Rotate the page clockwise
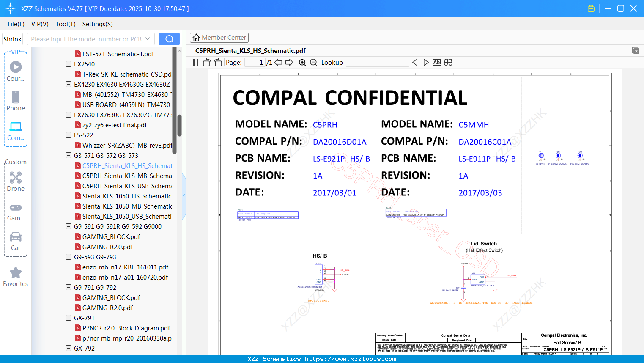This screenshot has width=644, height=363. click(218, 63)
